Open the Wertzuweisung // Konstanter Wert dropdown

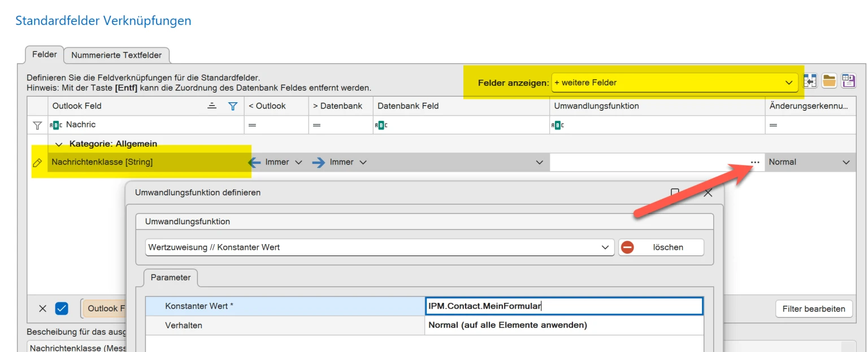pos(606,247)
